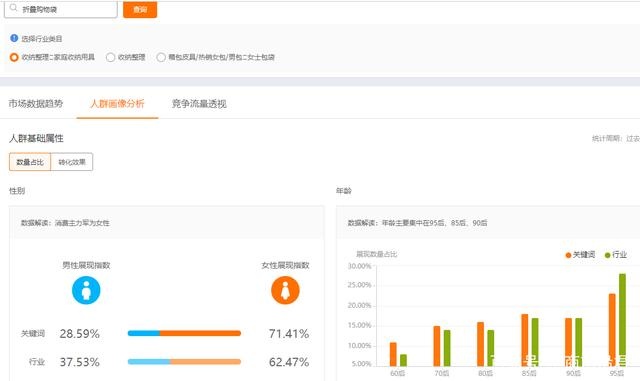640x381 pixels.
Task: Click the 女性展现指数 label
Action: tap(285, 265)
